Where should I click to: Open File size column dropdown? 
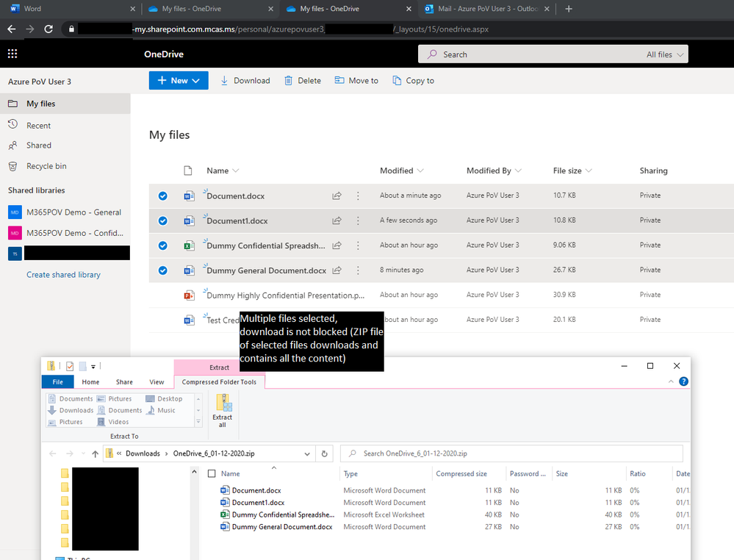(589, 170)
